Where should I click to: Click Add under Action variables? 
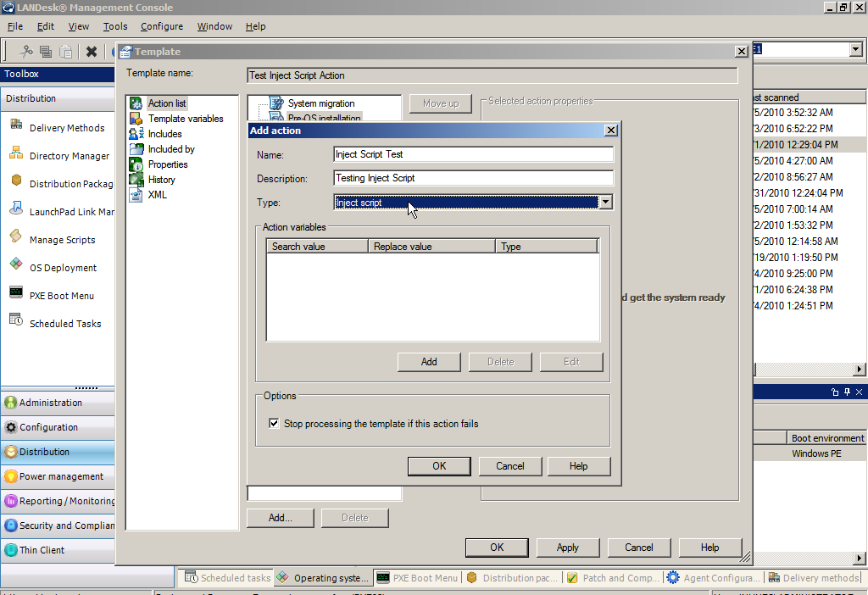(x=429, y=362)
